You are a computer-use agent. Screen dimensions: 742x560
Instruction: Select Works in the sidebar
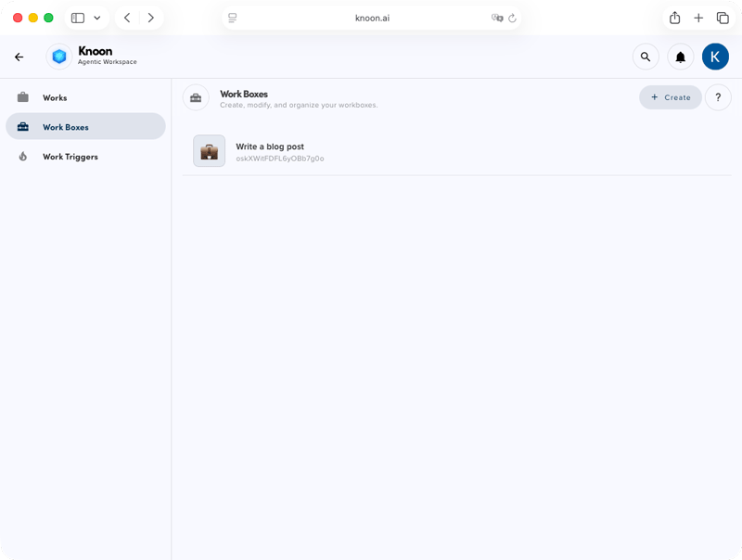point(56,97)
